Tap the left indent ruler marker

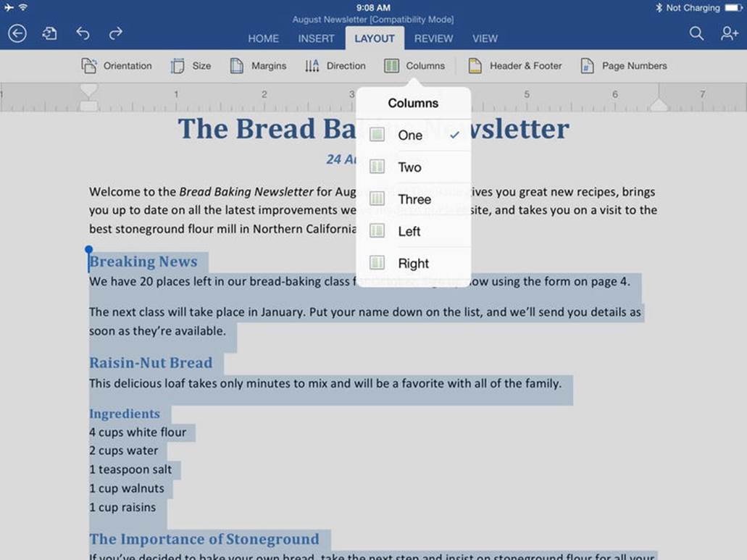[88, 96]
